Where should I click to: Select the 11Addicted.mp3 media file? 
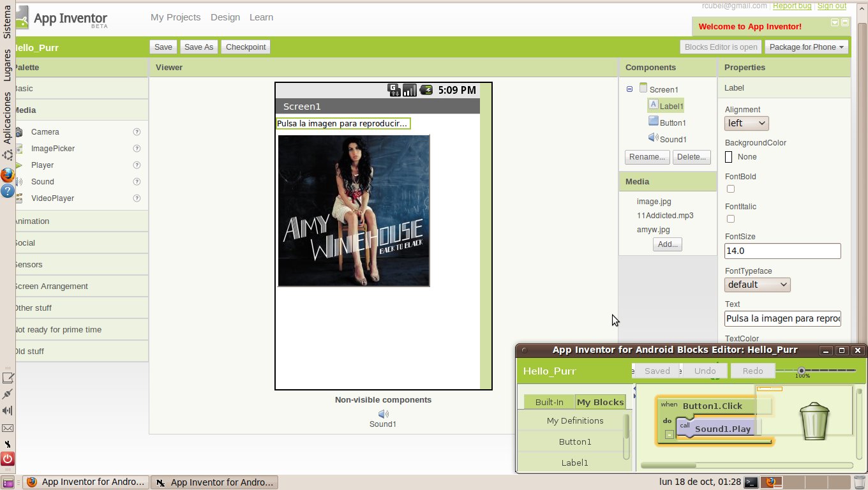pyautogui.click(x=665, y=216)
